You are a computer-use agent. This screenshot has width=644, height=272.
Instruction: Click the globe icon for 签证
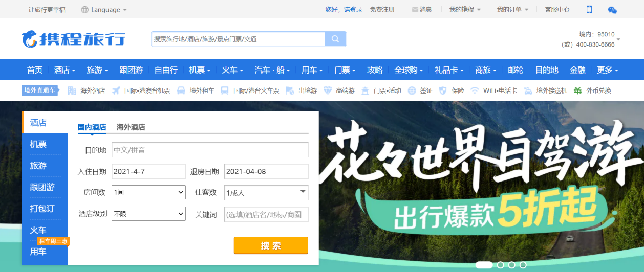[412, 90]
